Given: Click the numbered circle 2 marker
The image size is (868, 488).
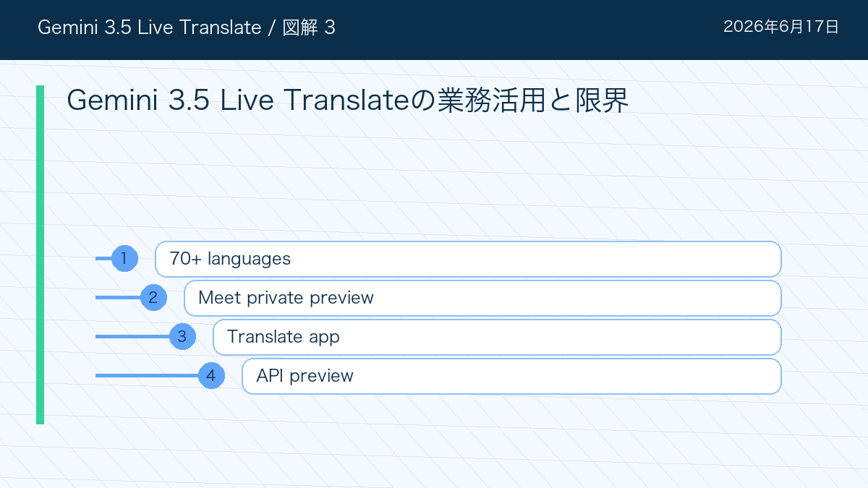Looking at the screenshot, I should [x=153, y=297].
